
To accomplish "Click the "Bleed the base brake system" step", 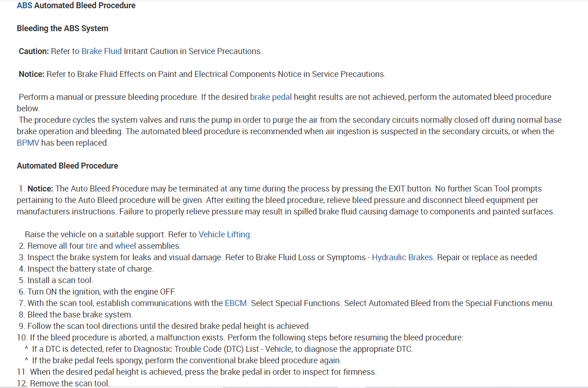I will pos(80,315).
